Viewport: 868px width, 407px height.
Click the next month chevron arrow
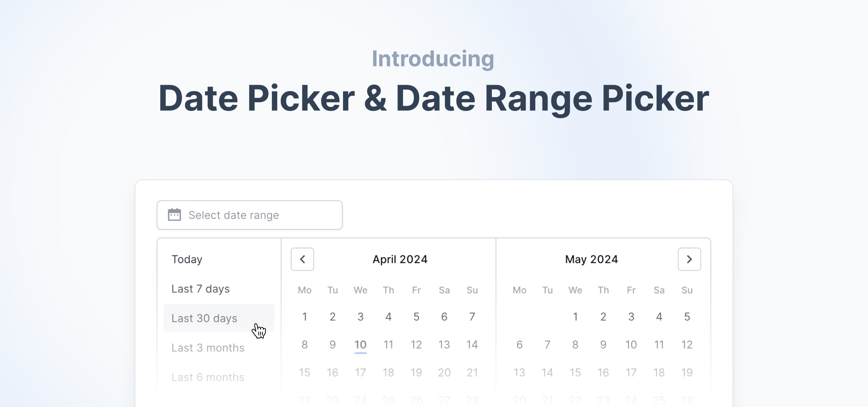click(x=689, y=259)
